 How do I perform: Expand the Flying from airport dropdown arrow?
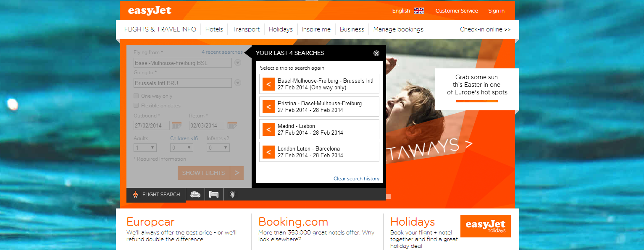point(238,63)
